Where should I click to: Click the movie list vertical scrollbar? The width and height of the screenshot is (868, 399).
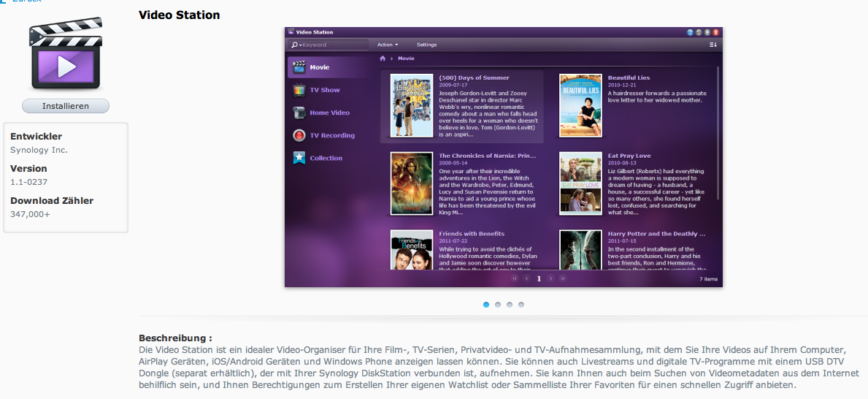click(718, 133)
